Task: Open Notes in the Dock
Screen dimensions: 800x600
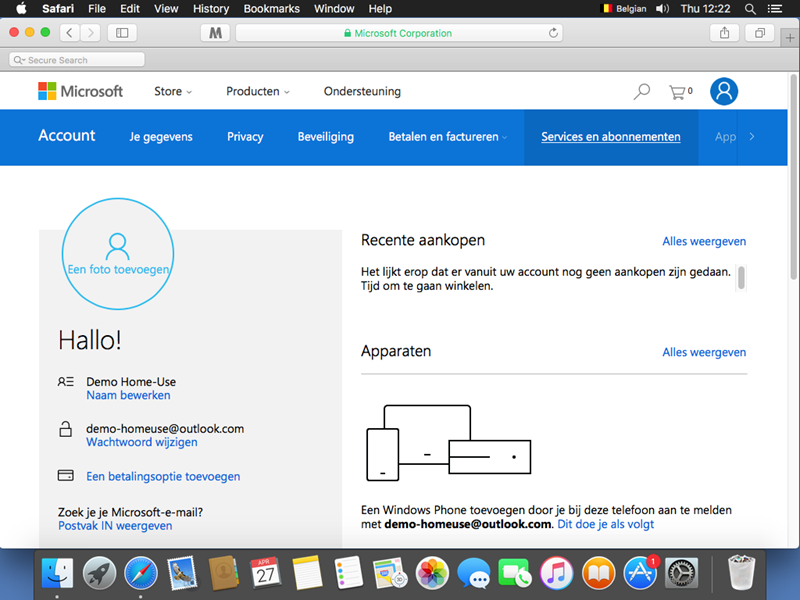Action: [x=307, y=572]
